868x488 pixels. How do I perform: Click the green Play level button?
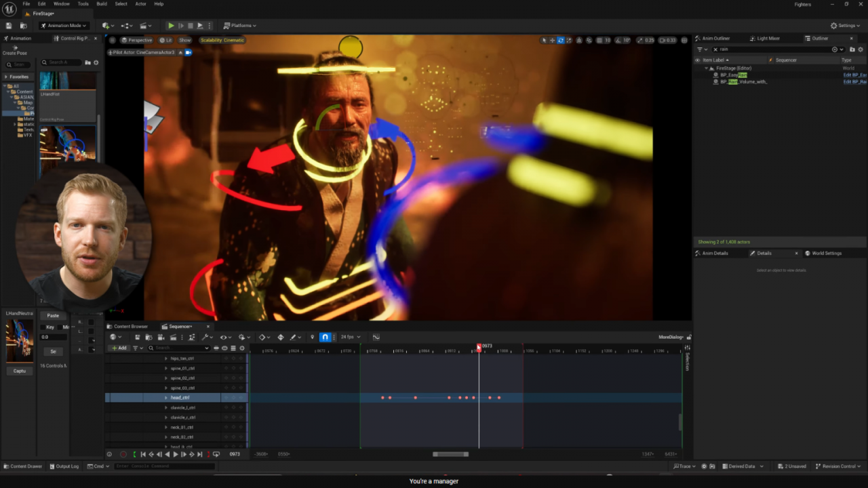pyautogui.click(x=171, y=26)
